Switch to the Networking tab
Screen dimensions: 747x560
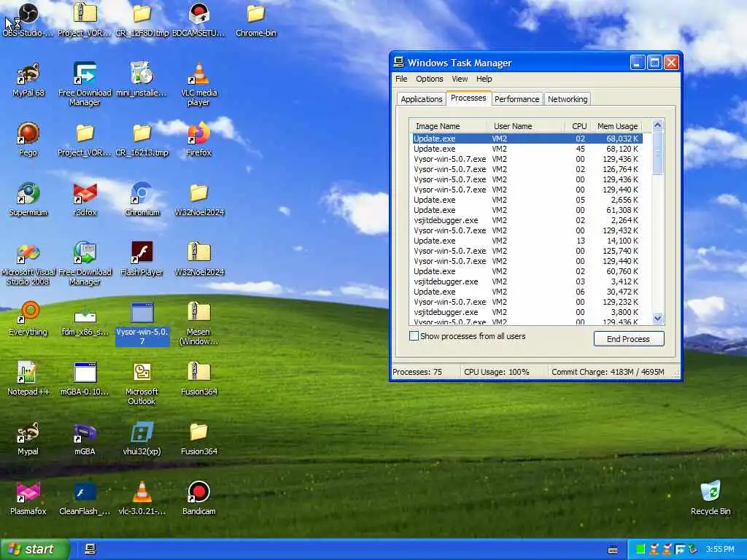pyautogui.click(x=568, y=99)
